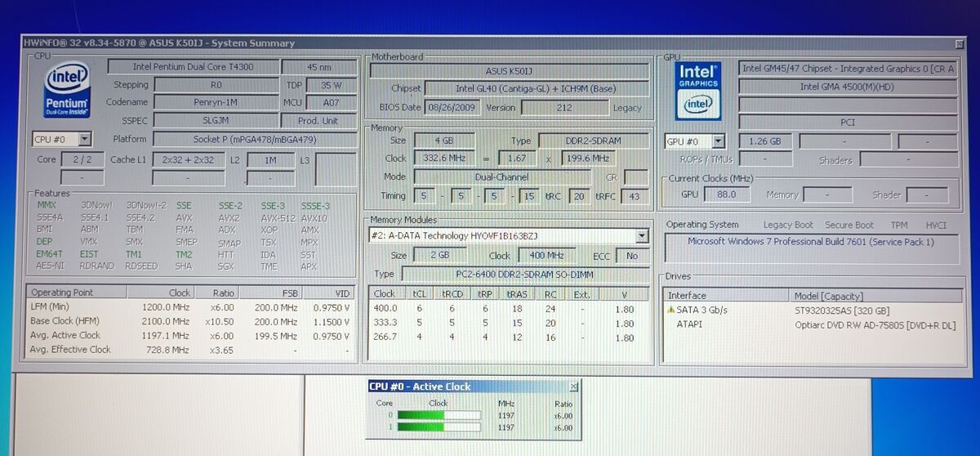Click the Stepping value R0
The height and width of the screenshot is (456, 980).
(x=216, y=85)
